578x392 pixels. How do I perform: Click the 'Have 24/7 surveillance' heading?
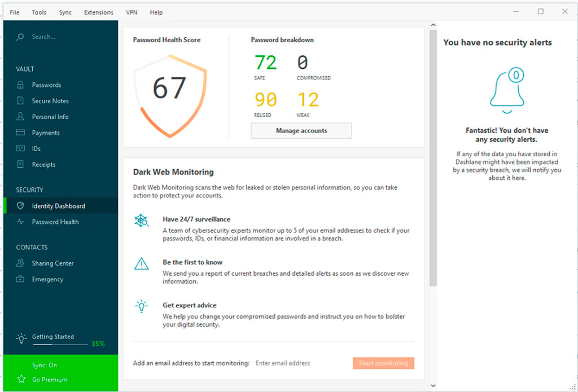pos(196,219)
